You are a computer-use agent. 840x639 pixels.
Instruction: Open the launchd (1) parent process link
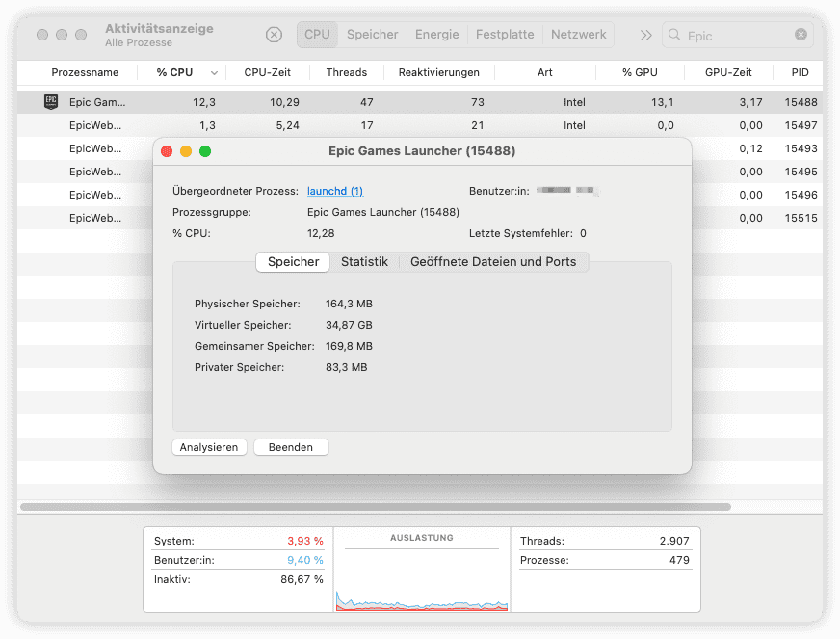point(335,191)
